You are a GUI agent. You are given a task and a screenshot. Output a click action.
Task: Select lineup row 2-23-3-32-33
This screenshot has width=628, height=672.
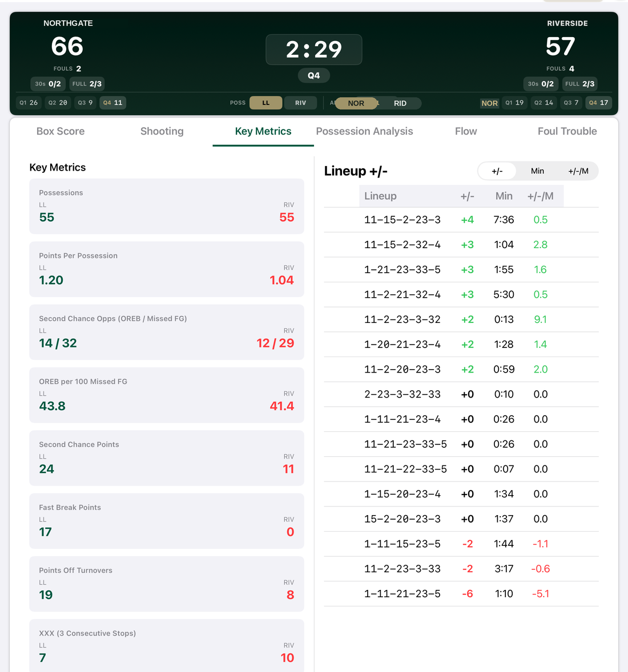pyautogui.click(x=461, y=394)
